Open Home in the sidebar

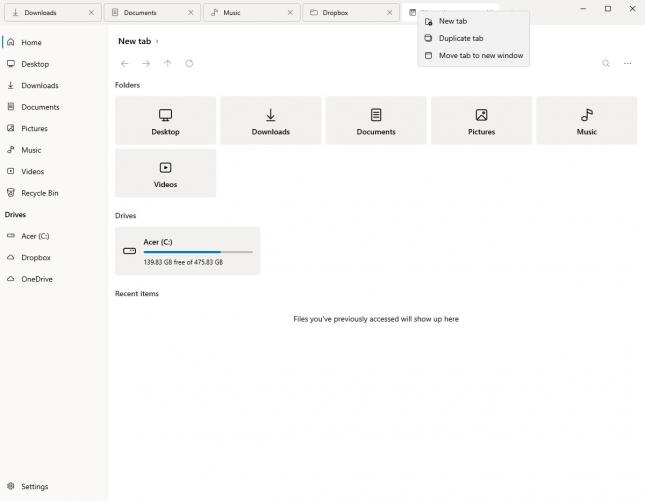(53, 42)
